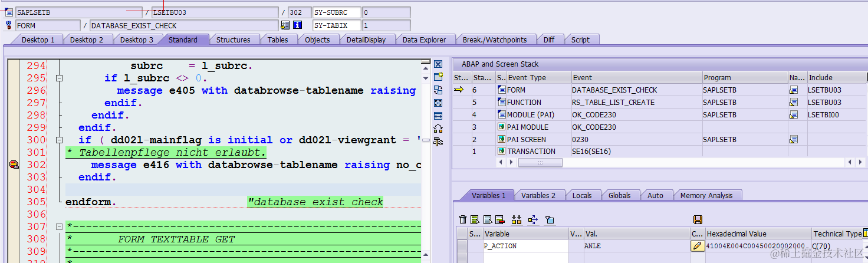
Task: Click the trash icon in variables toolbar
Action: (463, 219)
